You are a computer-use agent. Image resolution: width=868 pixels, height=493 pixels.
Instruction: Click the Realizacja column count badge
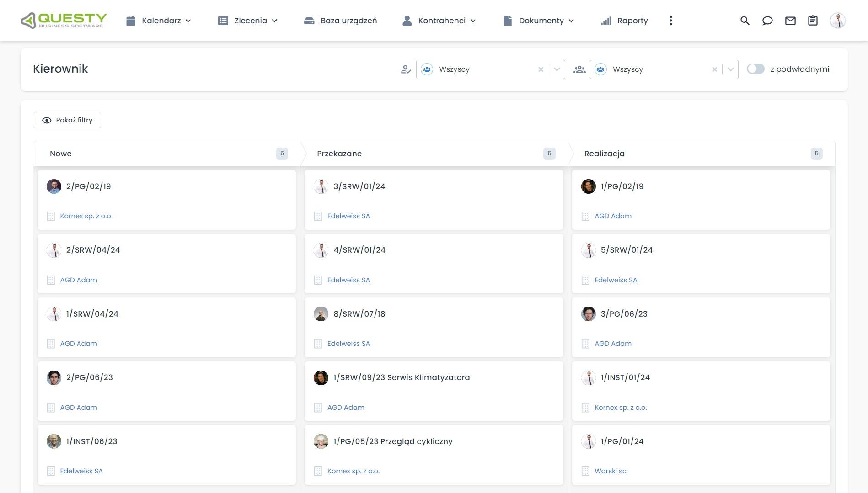(816, 154)
